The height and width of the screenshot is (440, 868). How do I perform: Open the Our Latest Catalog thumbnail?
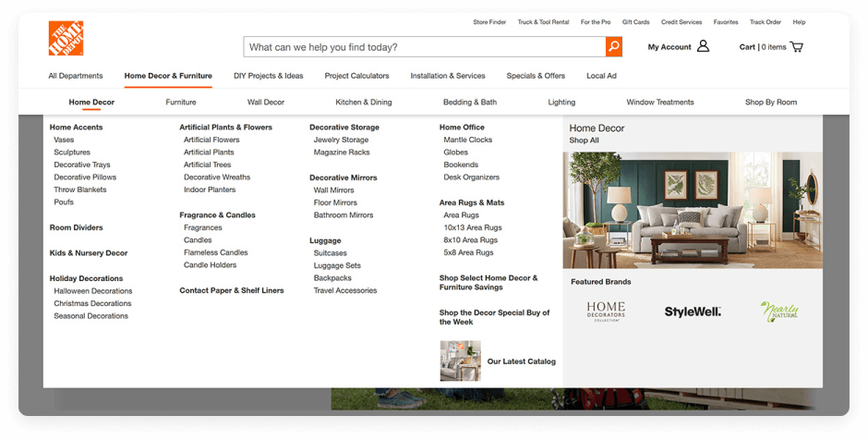460,361
